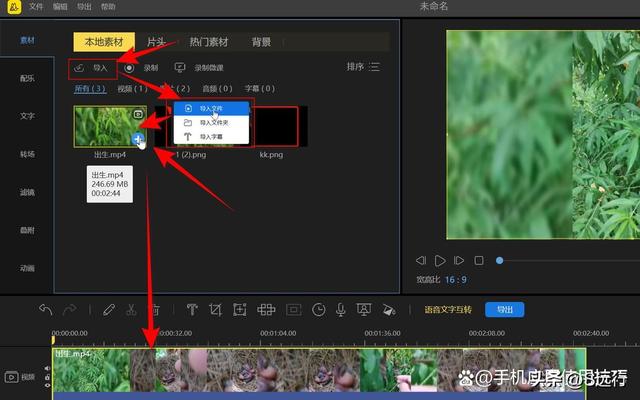Open the 文件 menu

click(36, 7)
